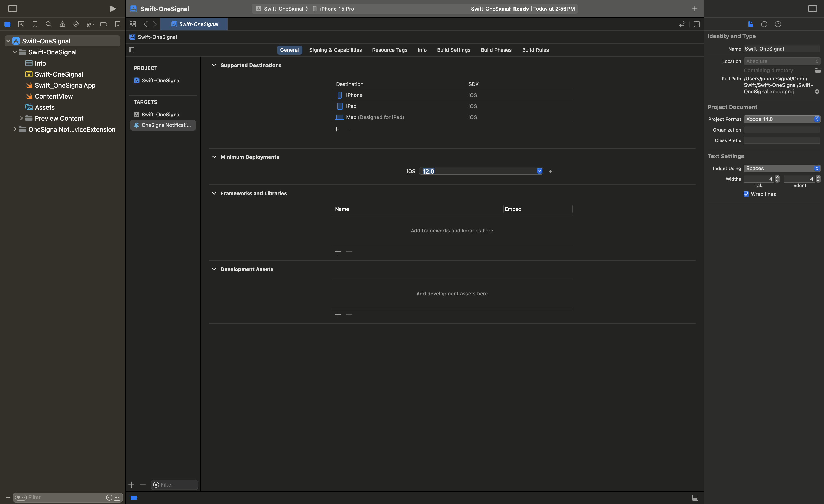The height and width of the screenshot is (504, 824).
Task: Switch to Signing & Capabilities tab
Action: coord(335,50)
